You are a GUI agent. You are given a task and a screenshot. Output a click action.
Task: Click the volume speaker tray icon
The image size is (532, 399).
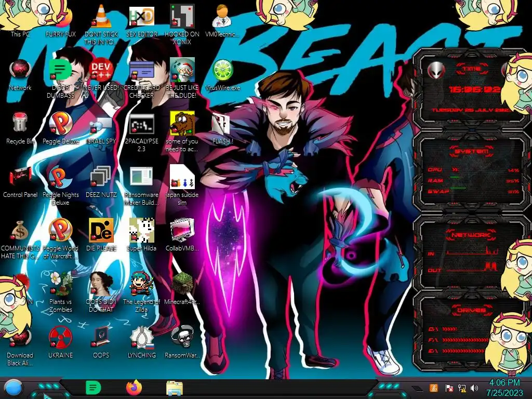pyautogui.click(x=474, y=388)
